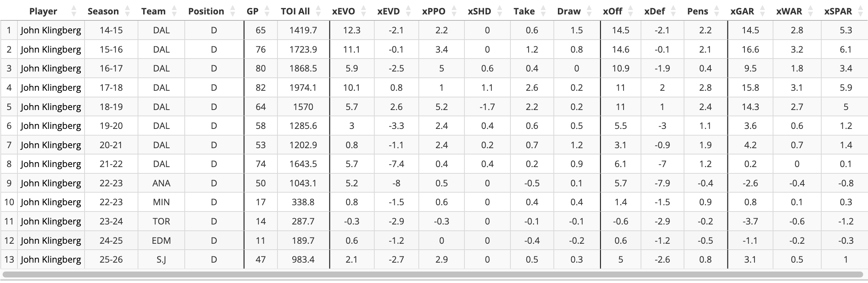Sort table by xSHD column header
The height and width of the screenshot is (283, 868).
[x=479, y=11]
